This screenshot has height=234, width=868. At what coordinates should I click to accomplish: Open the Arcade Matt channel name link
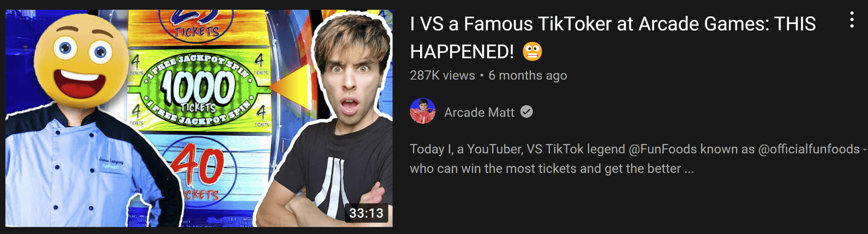coord(479,112)
